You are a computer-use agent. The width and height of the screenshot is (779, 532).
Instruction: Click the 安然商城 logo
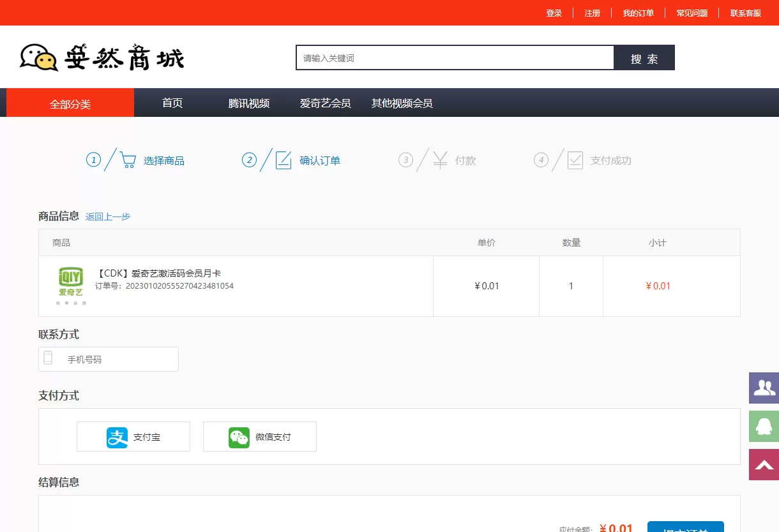click(102, 57)
